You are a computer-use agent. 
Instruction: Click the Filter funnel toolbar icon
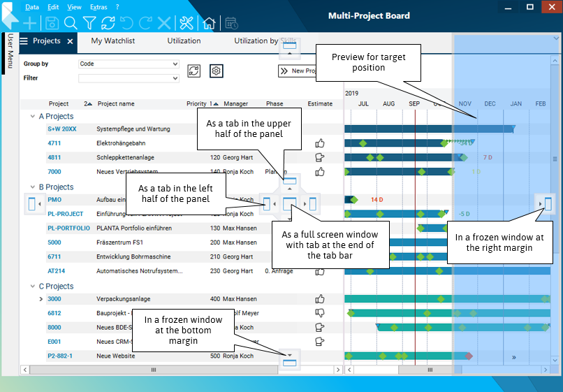coord(89,23)
